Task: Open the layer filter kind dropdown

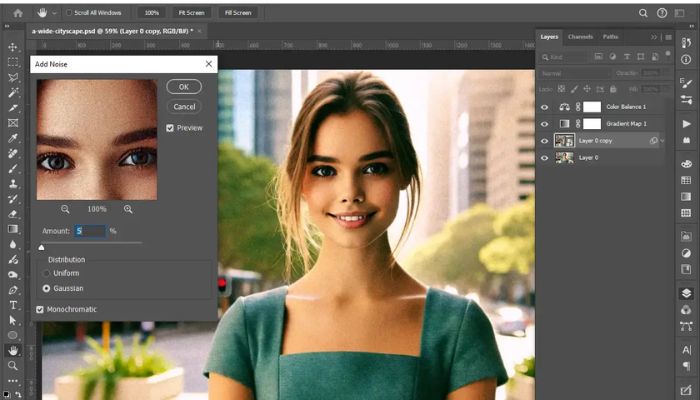Action: [565, 57]
